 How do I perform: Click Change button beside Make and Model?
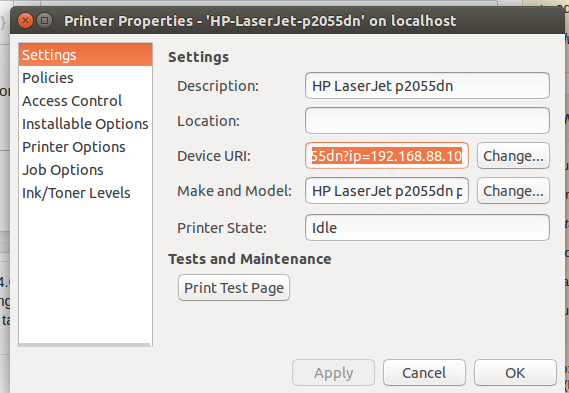pyautogui.click(x=513, y=191)
